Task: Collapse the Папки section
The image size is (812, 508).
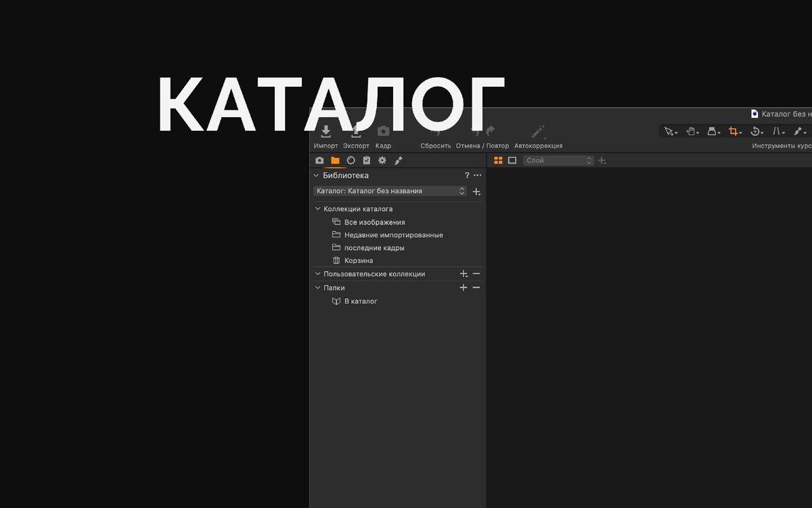Action: 318,288
